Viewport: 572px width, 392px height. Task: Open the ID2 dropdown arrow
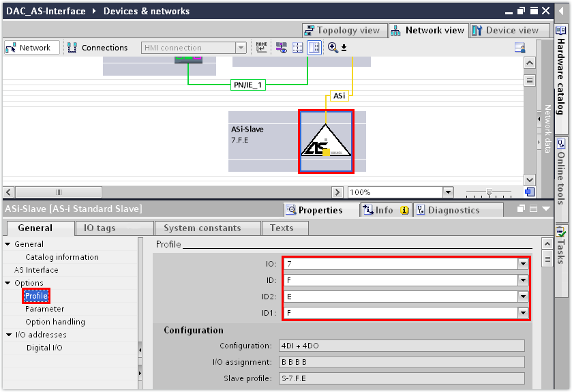coord(523,297)
